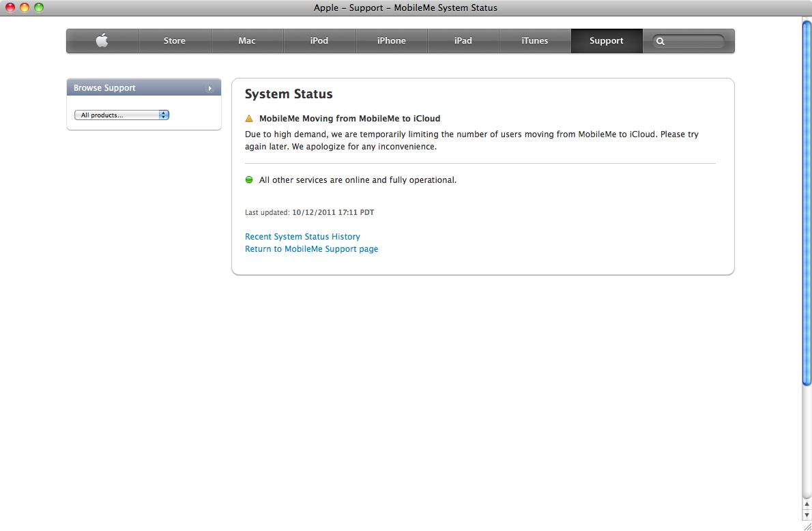This screenshot has width=812, height=531.
Task: Click the System Status heading
Action: 289,94
